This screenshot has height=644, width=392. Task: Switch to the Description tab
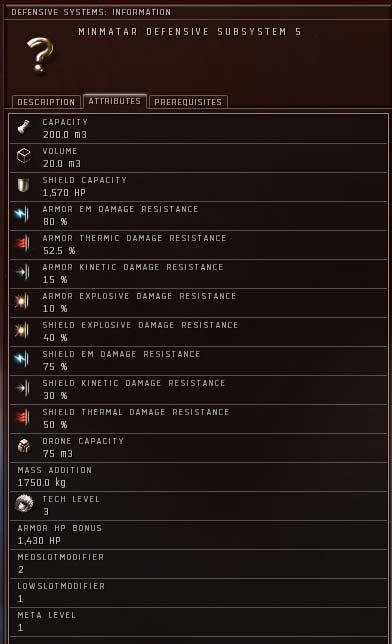[x=46, y=102]
